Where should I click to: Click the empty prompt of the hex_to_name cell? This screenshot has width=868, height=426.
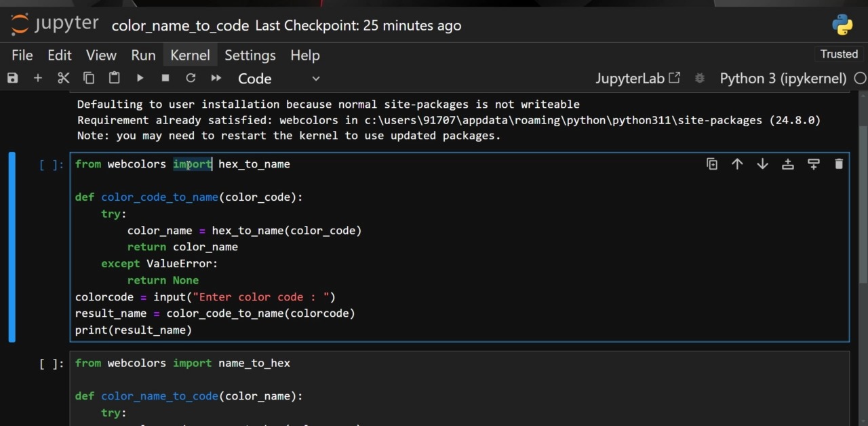pyautogui.click(x=52, y=164)
